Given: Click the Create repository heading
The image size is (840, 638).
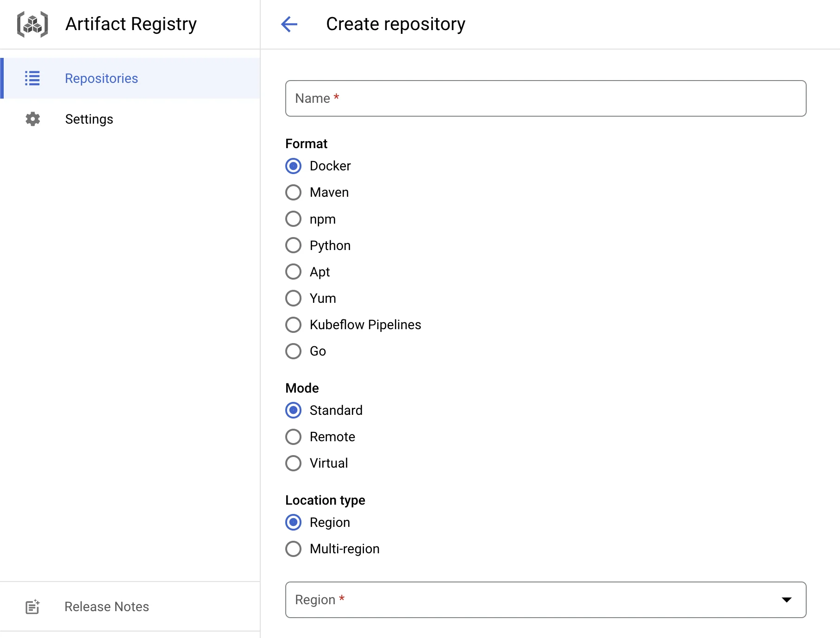Looking at the screenshot, I should pyautogui.click(x=395, y=24).
